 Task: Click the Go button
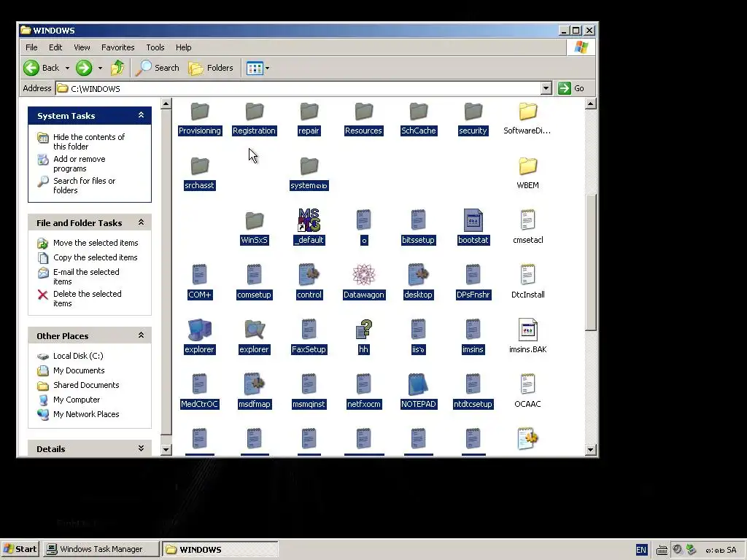click(x=572, y=88)
